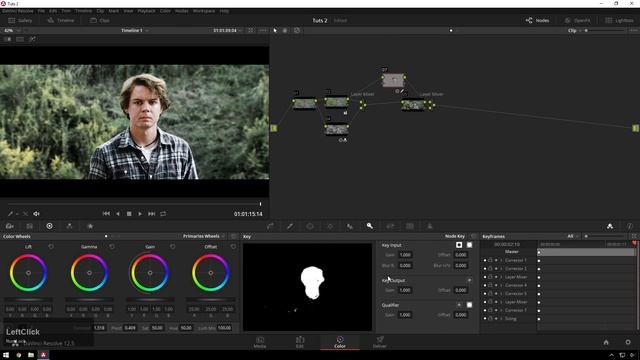Open the Playback menu
Screen dimensions: 640x360
pos(147,11)
